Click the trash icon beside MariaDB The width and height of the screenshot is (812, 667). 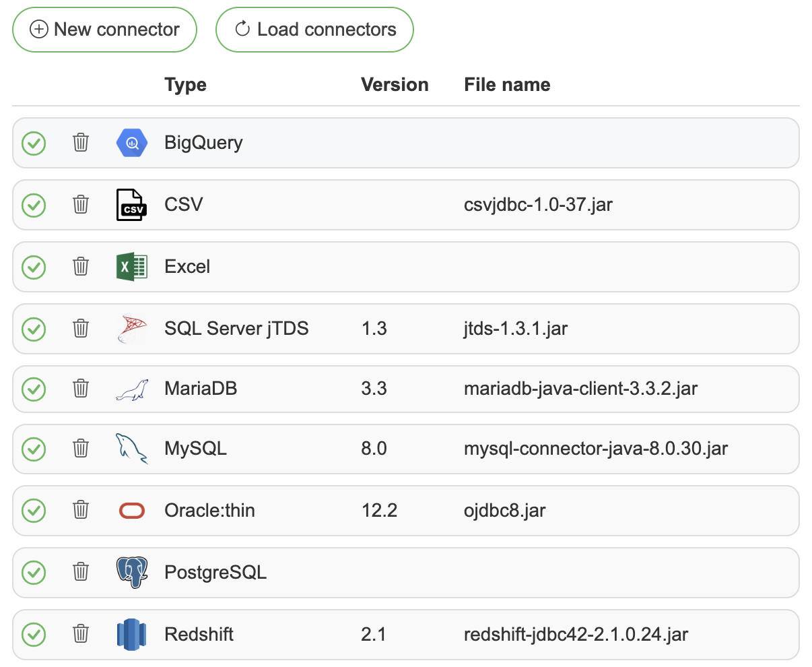[81, 389]
